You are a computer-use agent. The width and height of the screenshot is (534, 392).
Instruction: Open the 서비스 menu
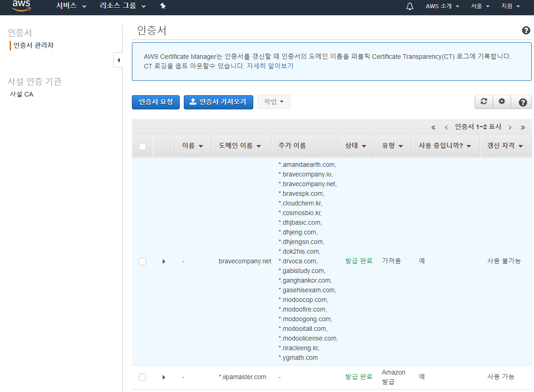click(x=71, y=6)
